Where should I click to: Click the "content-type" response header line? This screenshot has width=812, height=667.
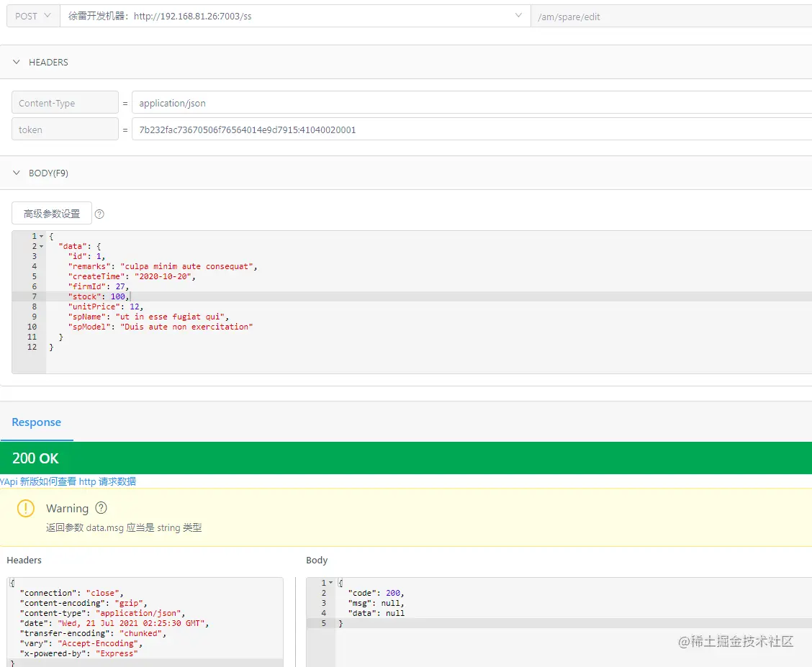coord(102,613)
